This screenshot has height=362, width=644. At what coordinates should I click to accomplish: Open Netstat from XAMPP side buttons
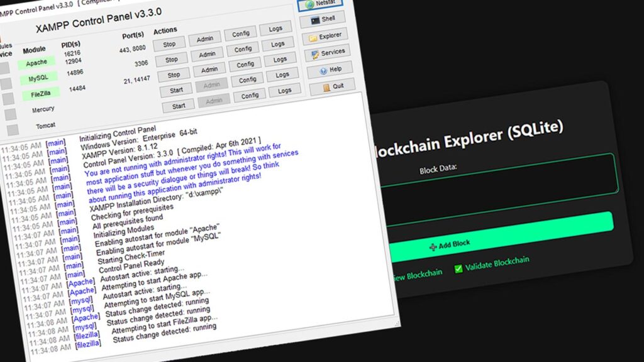pyautogui.click(x=320, y=4)
